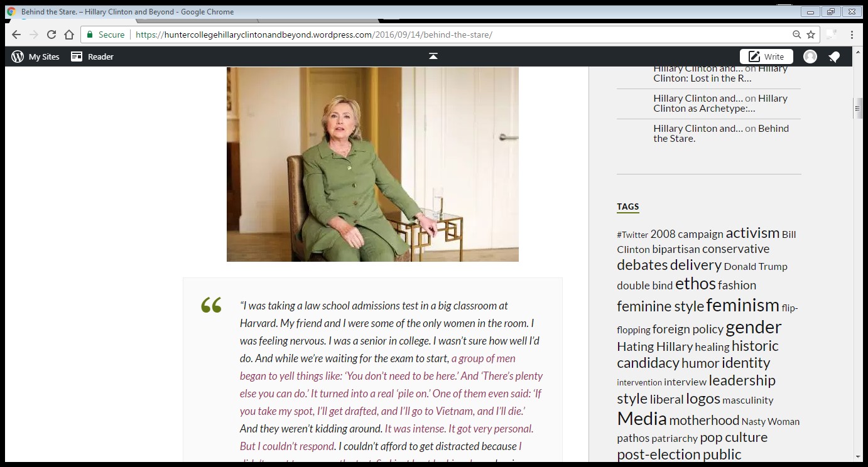The height and width of the screenshot is (467, 868).
Task: Open comment link 'Hillary Clinton as Archetype:…'
Action: pyautogui.click(x=720, y=103)
